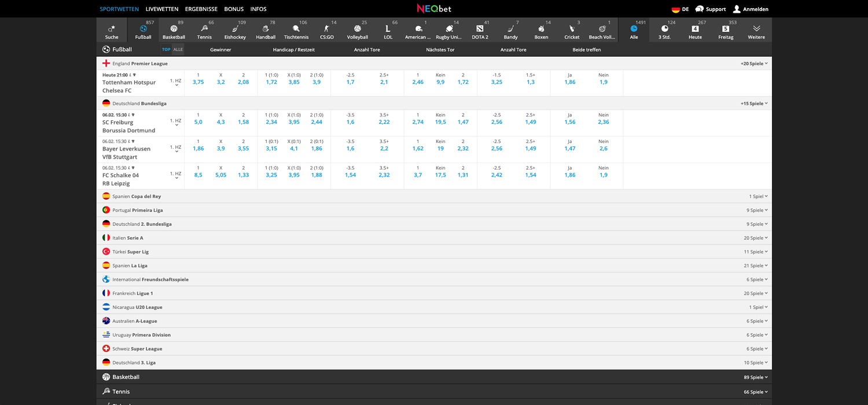Open LIVEWETTEN menu
The height and width of the screenshot is (405, 868).
point(162,9)
